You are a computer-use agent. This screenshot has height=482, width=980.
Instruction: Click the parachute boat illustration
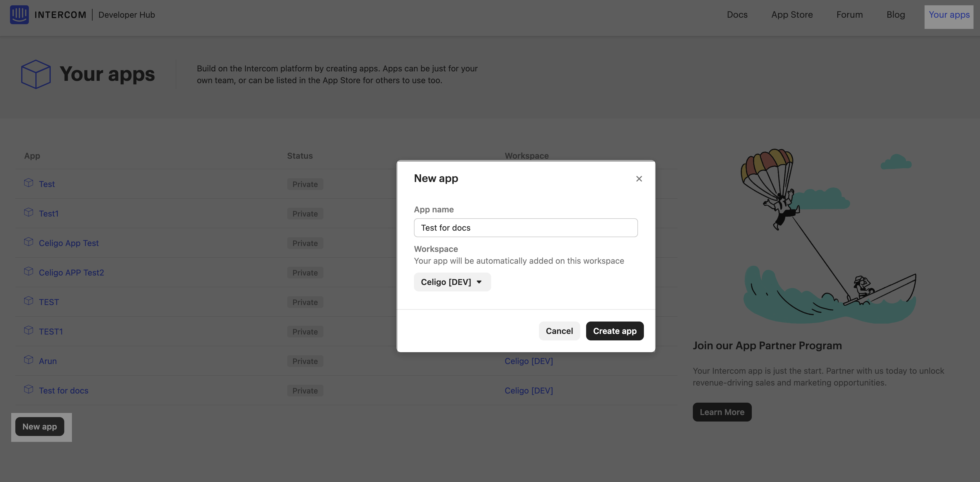(x=828, y=236)
